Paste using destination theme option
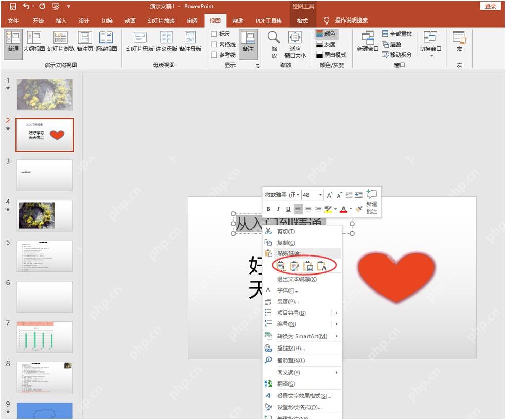Viewport: 506px width, 420px height. point(281,266)
